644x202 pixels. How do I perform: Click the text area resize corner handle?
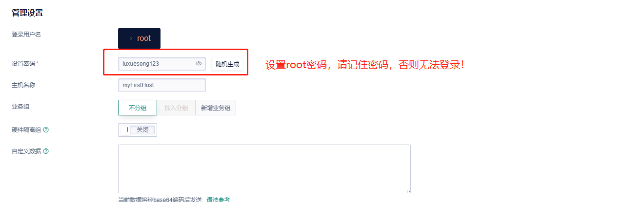tap(408, 191)
